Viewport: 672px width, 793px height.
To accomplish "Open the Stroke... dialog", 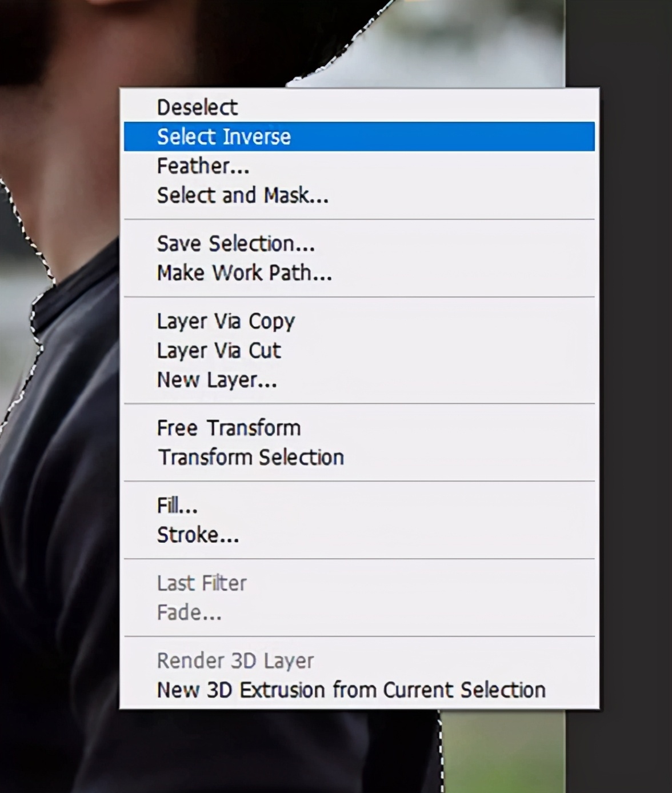I will tap(198, 535).
